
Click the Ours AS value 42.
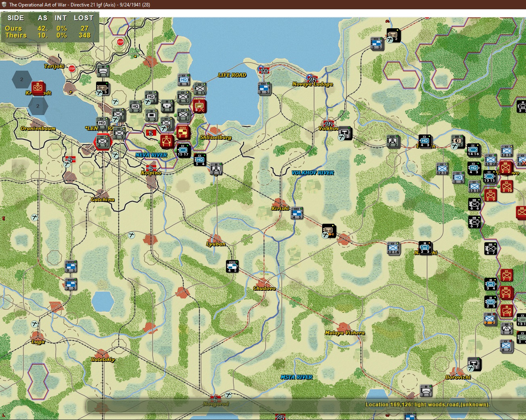click(x=42, y=28)
